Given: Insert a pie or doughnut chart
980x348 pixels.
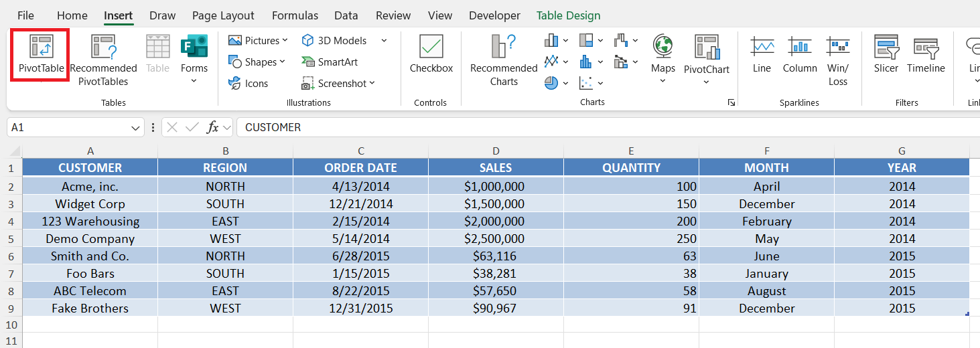Looking at the screenshot, I should tap(551, 84).
